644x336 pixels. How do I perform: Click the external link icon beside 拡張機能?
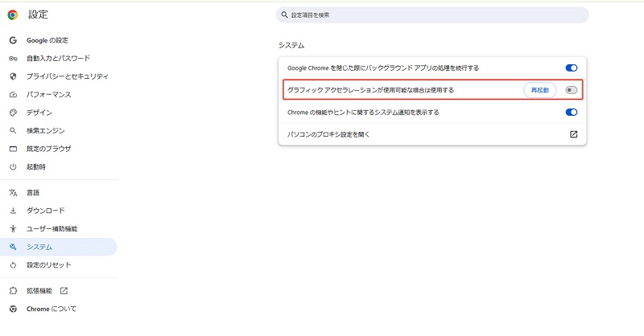coord(64,291)
